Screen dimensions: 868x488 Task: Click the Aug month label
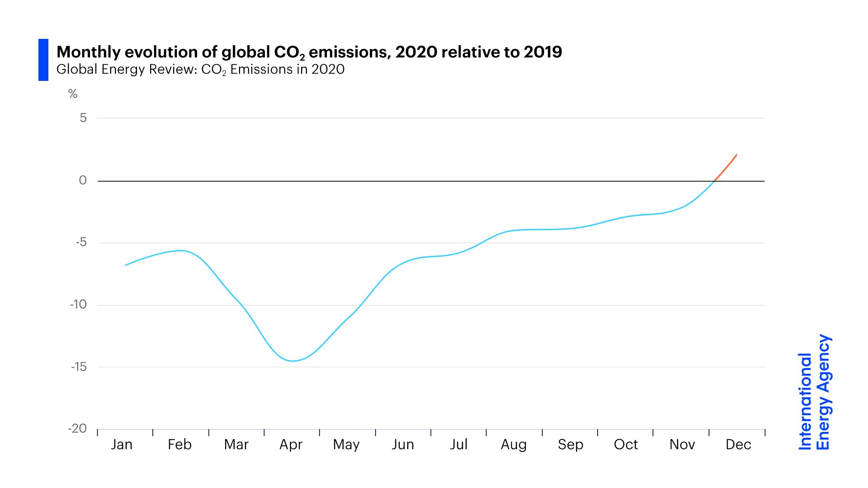pos(514,445)
